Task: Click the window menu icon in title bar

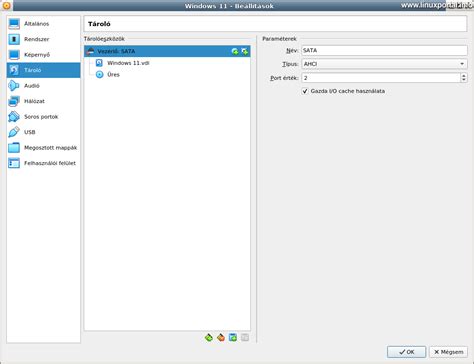Action: tap(6, 5)
